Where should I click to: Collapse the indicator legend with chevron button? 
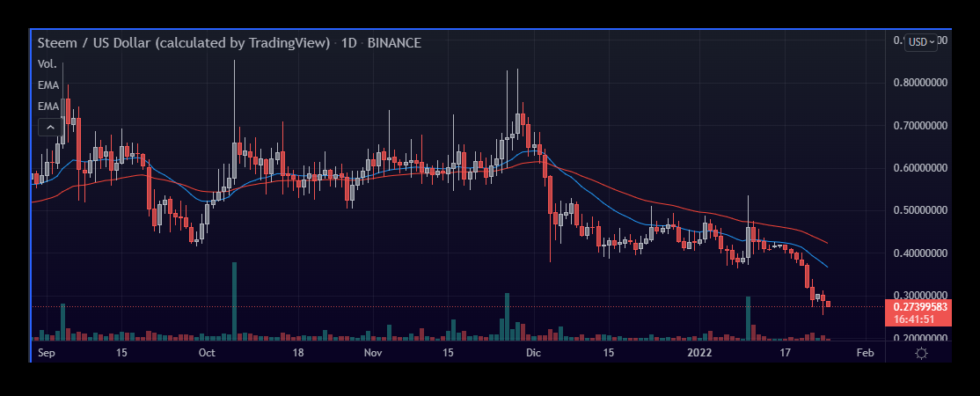48,128
